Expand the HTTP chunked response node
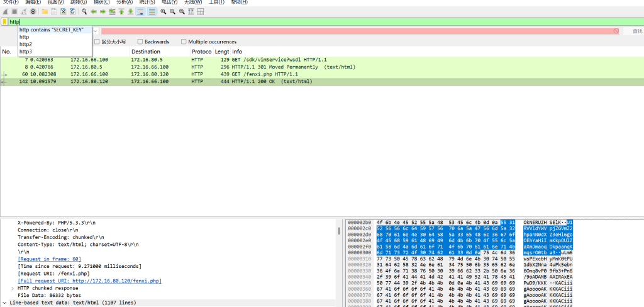The width and height of the screenshot is (644, 307). pos(13,287)
